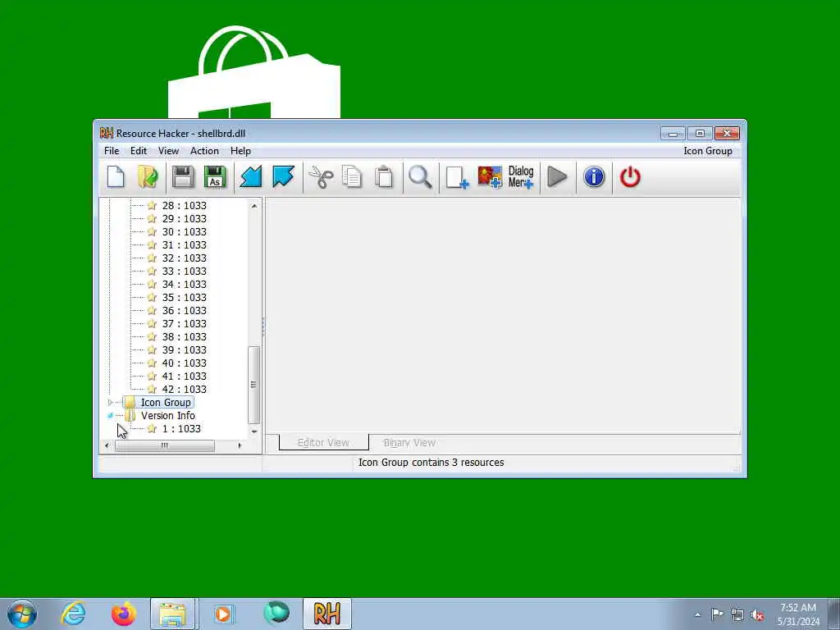Select the Version Info tree item
This screenshot has height=630, width=840.
pos(167,416)
